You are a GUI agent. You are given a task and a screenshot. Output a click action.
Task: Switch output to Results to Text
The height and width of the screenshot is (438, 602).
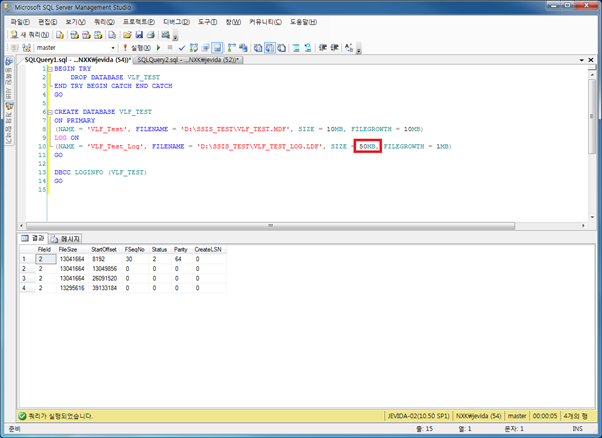pyautogui.click(x=258, y=48)
